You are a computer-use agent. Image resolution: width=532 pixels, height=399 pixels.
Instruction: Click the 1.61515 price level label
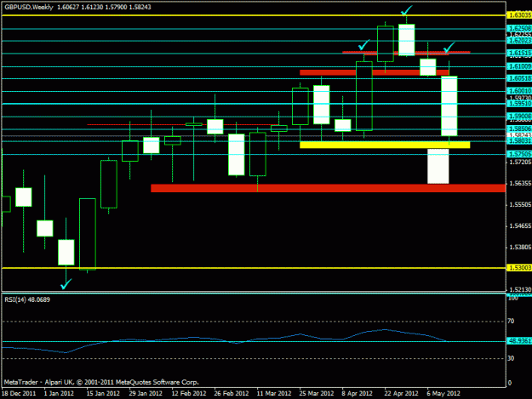pos(519,53)
